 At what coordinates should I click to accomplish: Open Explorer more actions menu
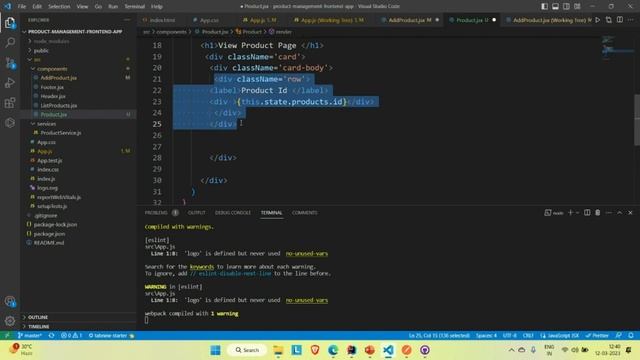[127, 20]
